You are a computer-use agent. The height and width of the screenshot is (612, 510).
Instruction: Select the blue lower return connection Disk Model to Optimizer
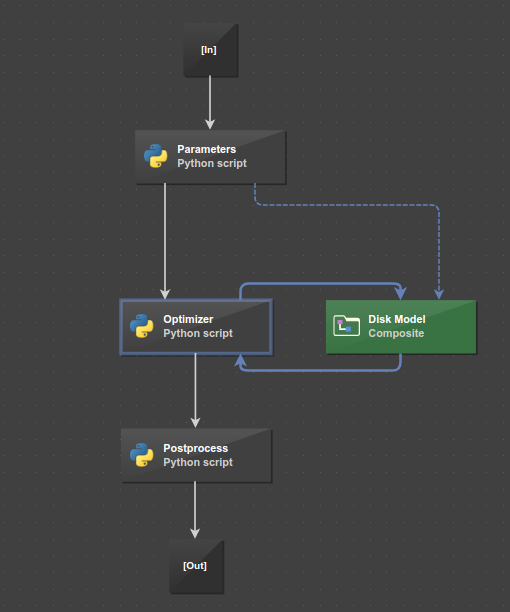(320, 370)
